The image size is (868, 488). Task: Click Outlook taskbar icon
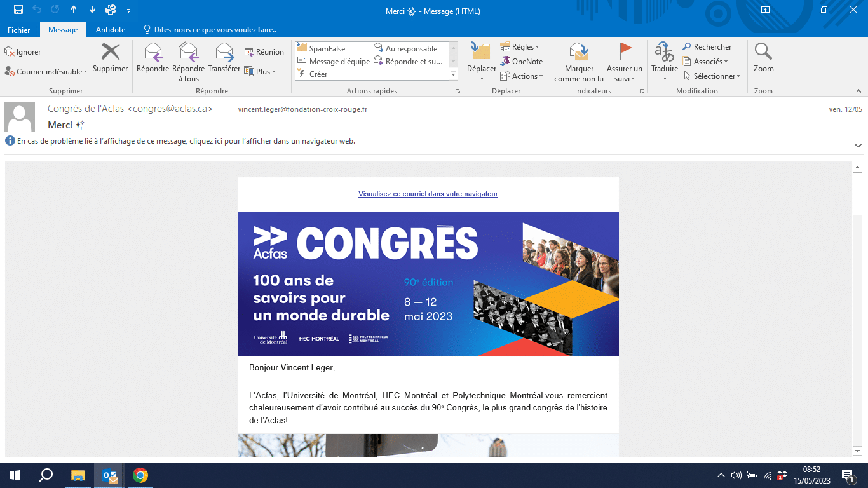tap(110, 475)
